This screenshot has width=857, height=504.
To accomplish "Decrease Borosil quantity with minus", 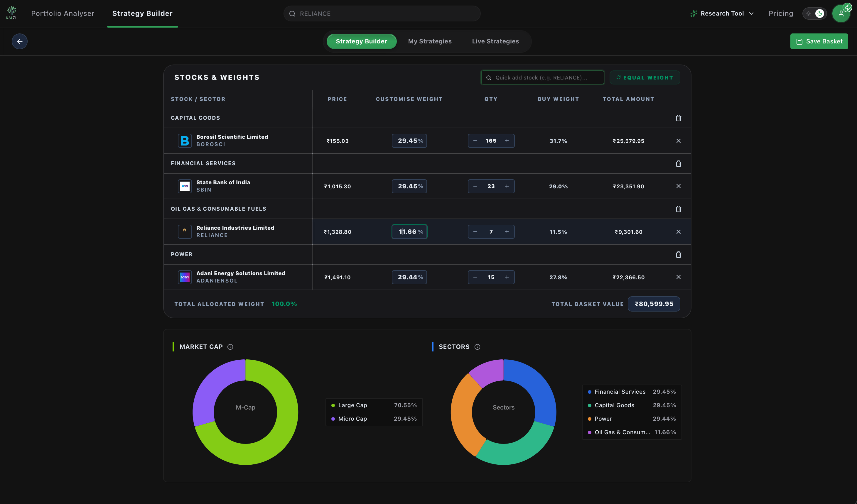I will click(x=475, y=141).
